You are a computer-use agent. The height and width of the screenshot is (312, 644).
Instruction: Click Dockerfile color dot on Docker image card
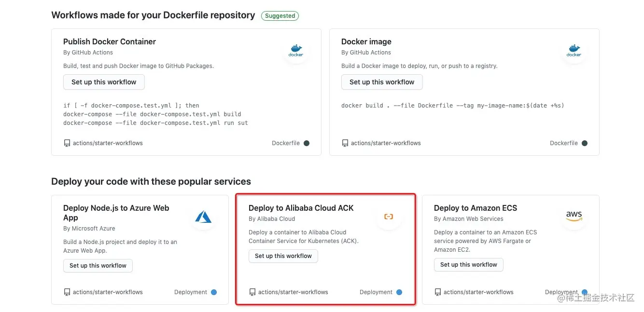[585, 143]
